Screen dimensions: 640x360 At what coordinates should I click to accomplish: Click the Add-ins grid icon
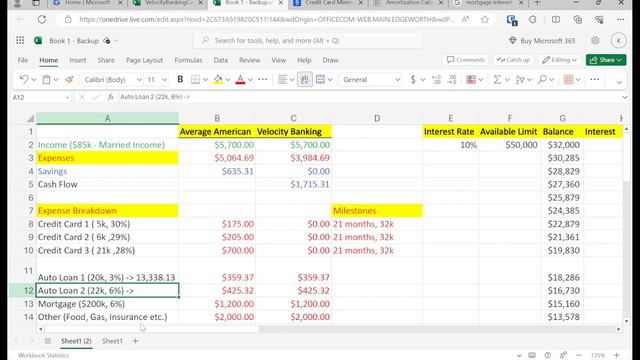pos(568,80)
